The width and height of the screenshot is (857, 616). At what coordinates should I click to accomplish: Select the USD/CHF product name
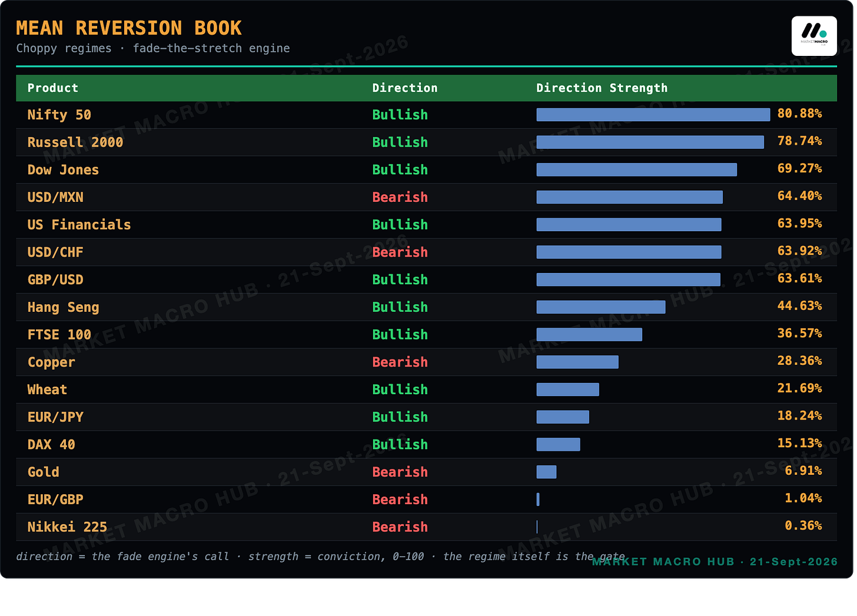click(55, 252)
